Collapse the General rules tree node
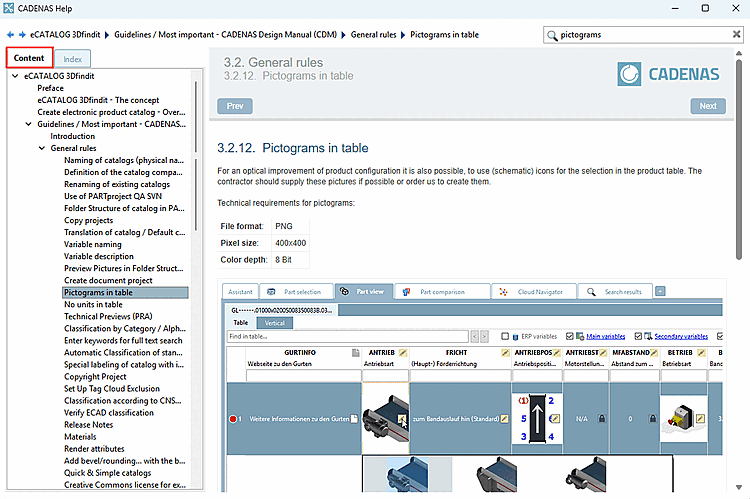The width and height of the screenshot is (750, 499). pos(42,148)
